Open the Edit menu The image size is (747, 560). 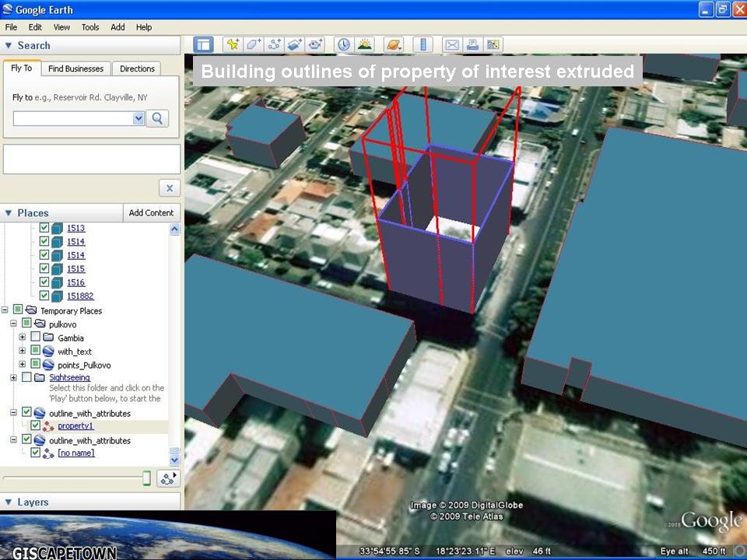click(x=35, y=27)
